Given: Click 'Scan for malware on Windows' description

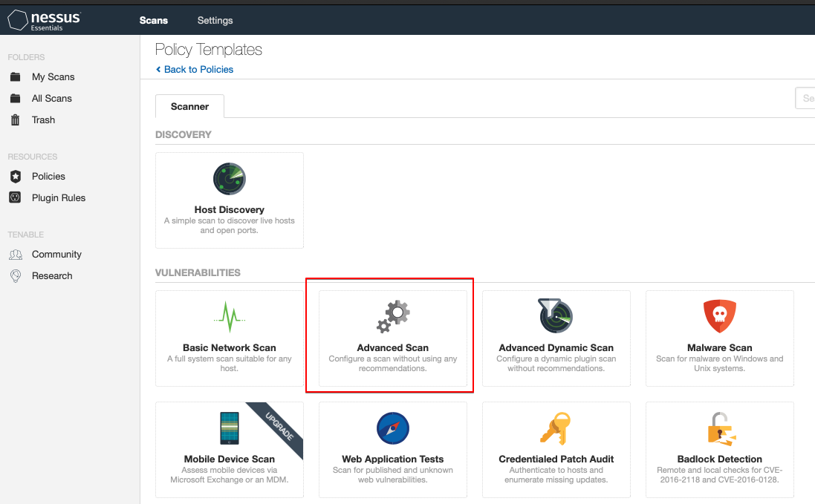Looking at the screenshot, I should click(x=719, y=363).
